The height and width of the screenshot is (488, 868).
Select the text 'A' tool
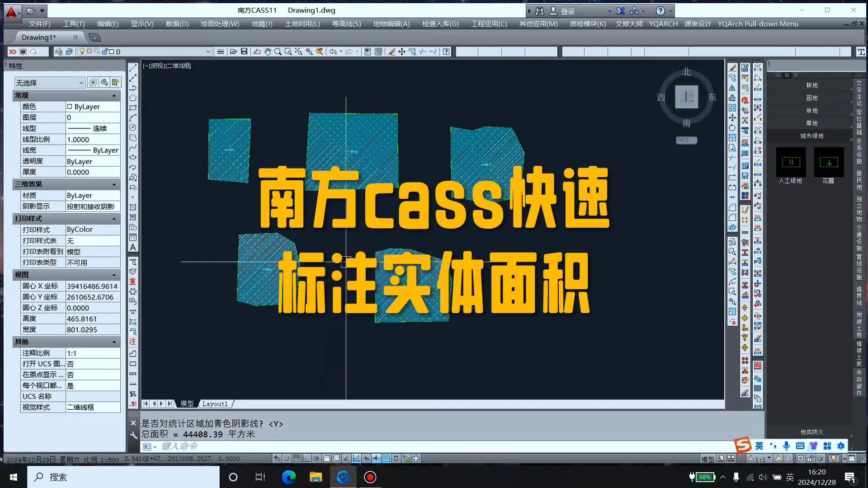(x=133, y=247)
